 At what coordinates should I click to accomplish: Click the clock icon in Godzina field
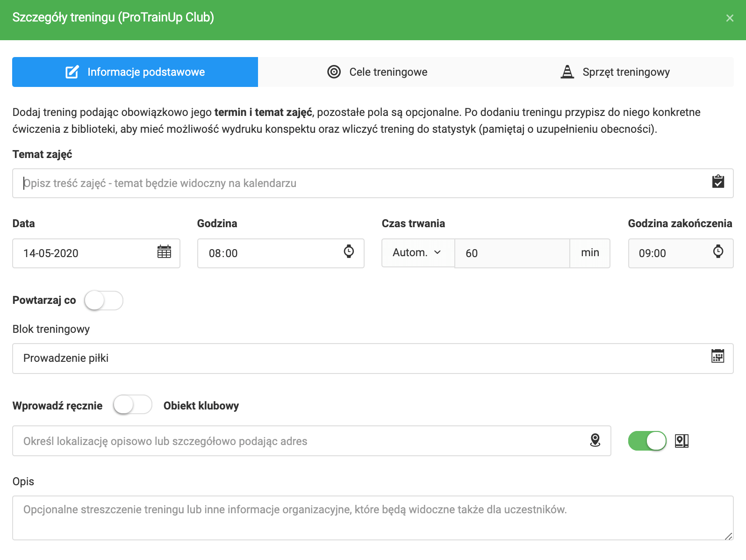[x=349, y=251]
